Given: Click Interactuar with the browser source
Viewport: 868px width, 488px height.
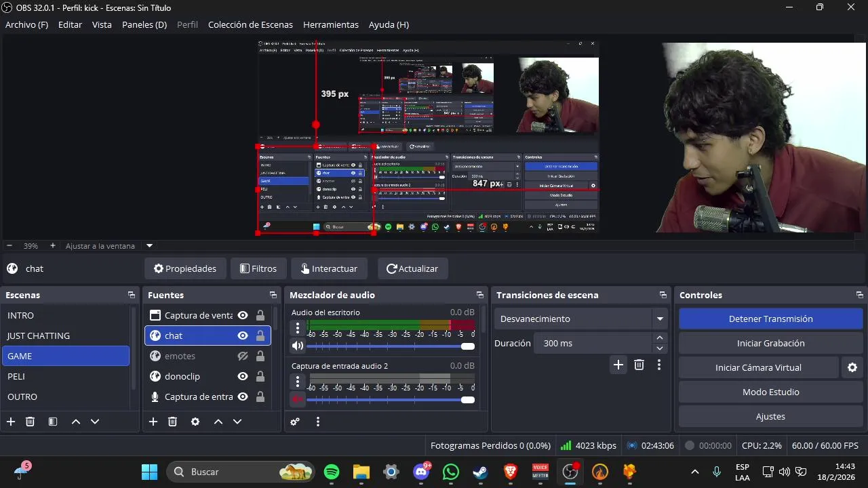Looking at the screenshot, I should tap(329, 268).
